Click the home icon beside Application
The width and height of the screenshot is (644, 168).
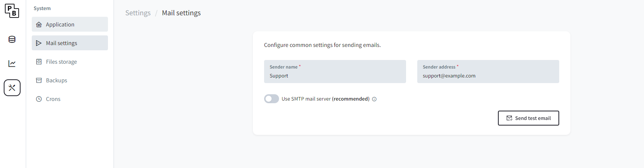39,25
